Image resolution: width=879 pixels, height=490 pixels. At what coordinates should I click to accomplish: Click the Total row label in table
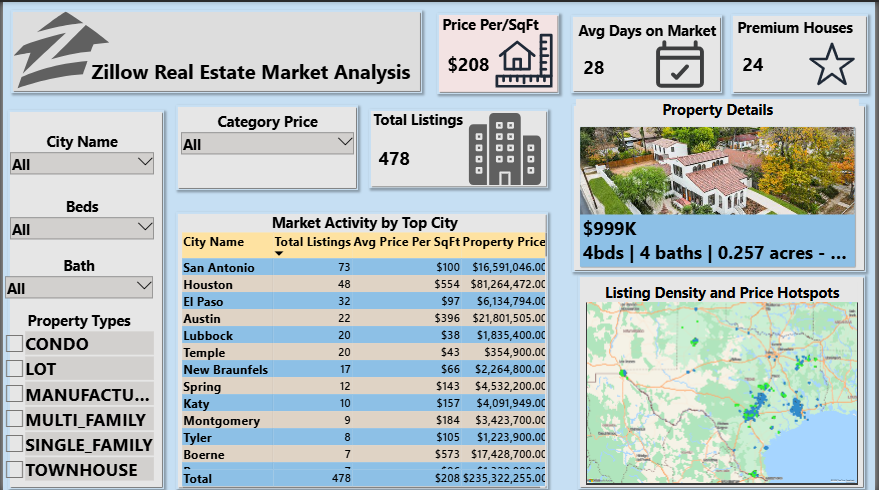197,478
